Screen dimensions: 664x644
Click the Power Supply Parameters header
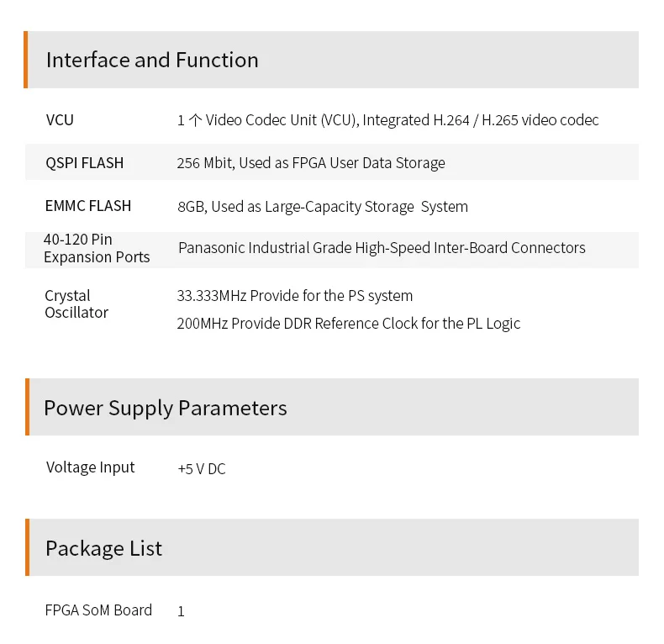[166, 409]
